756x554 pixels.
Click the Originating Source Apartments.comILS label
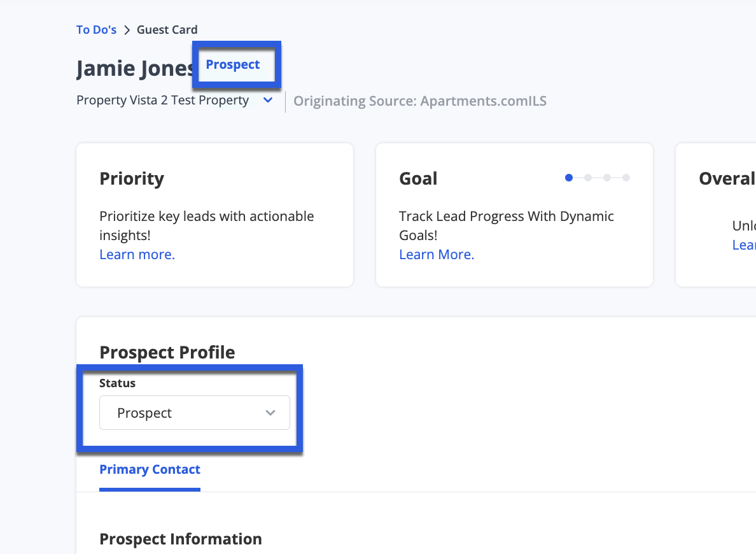[420, 101]
